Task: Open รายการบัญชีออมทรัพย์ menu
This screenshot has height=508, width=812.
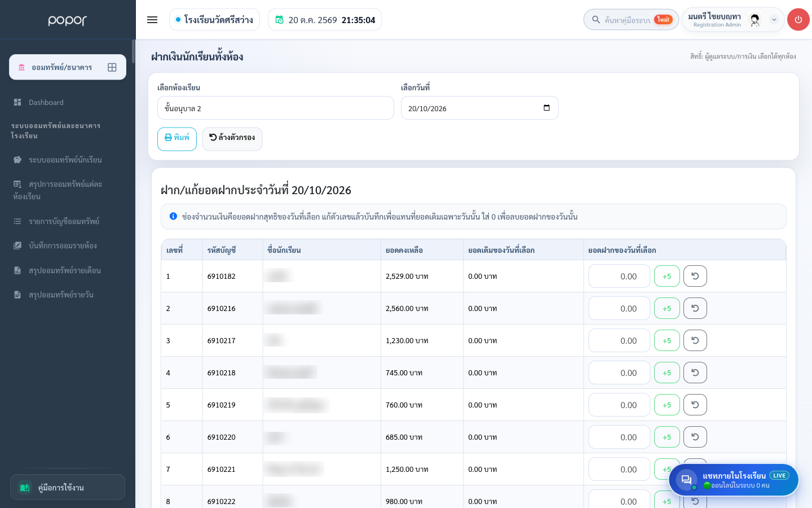Action: point(64,221)
